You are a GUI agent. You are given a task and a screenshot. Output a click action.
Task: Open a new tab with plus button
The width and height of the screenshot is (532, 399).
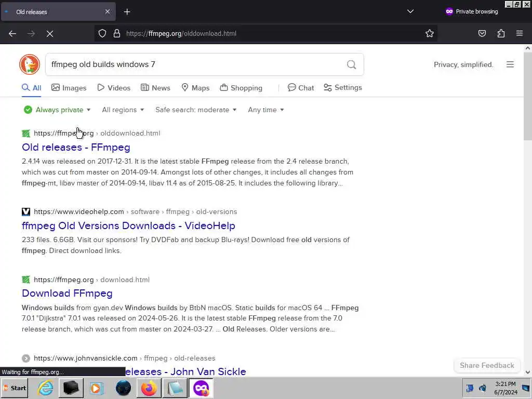pos(127,12)
